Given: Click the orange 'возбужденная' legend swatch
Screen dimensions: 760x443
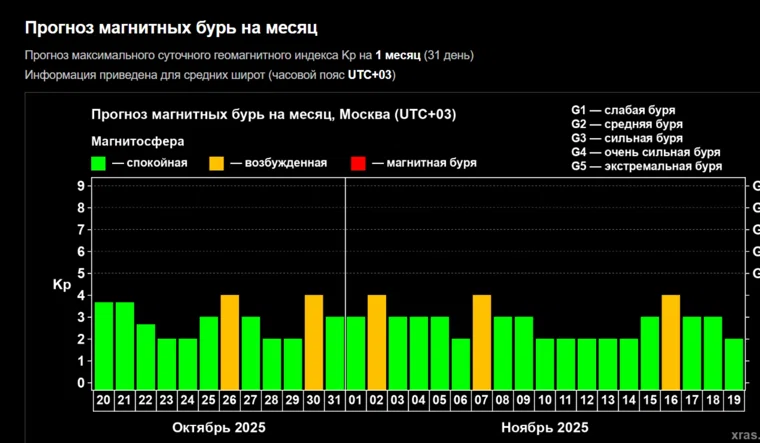Looking at the screenshot, I should pyautogui.click(x=217, y=163).
